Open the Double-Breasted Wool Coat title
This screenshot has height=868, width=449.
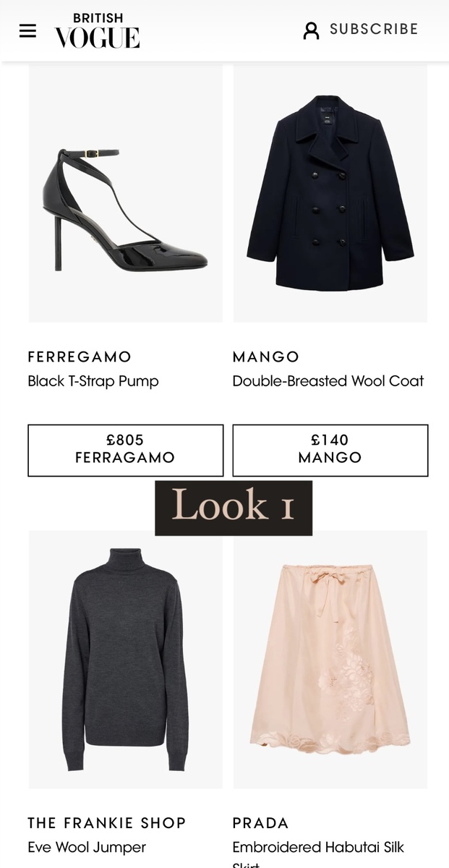(x=328, y=381)
